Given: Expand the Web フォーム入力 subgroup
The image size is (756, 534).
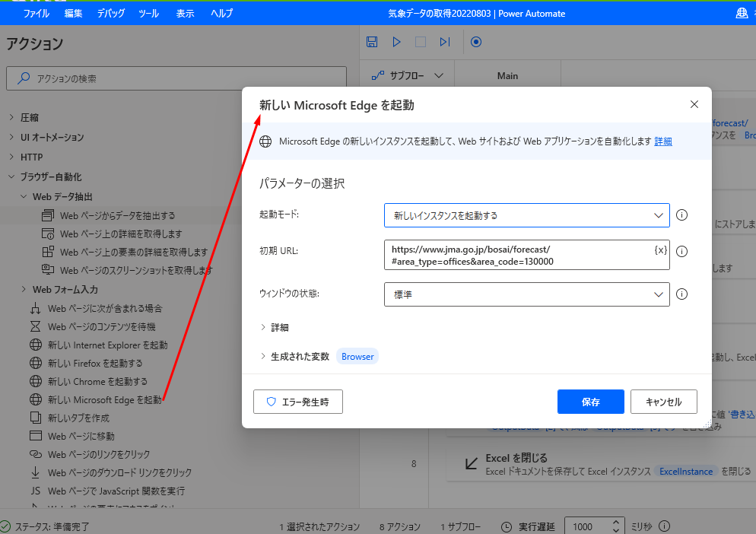Looking at the screenshot, I should click(x=24, y=289).
